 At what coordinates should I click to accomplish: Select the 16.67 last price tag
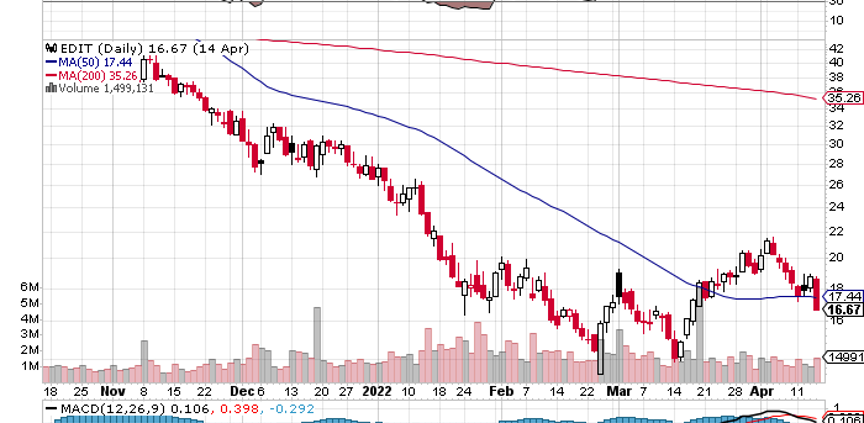[843, 310]
